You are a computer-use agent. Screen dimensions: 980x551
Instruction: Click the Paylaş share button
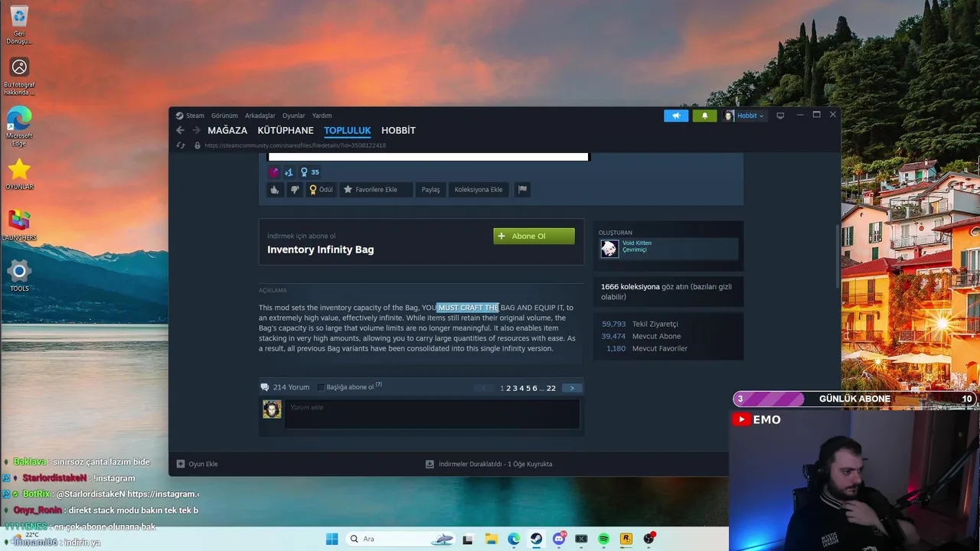tap(430, 190)
